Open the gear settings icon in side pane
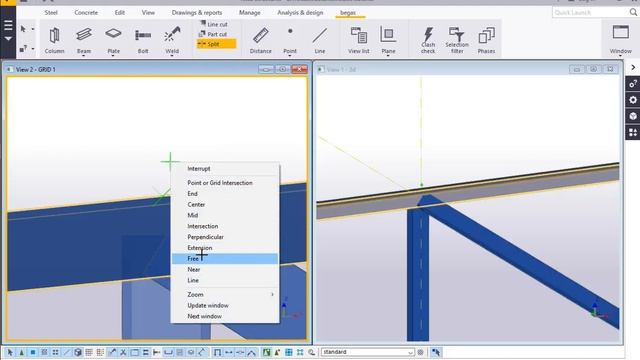Image resolution: width=640 pixels, height=360 pixels. pyautogui.click(x=633, y=100)
